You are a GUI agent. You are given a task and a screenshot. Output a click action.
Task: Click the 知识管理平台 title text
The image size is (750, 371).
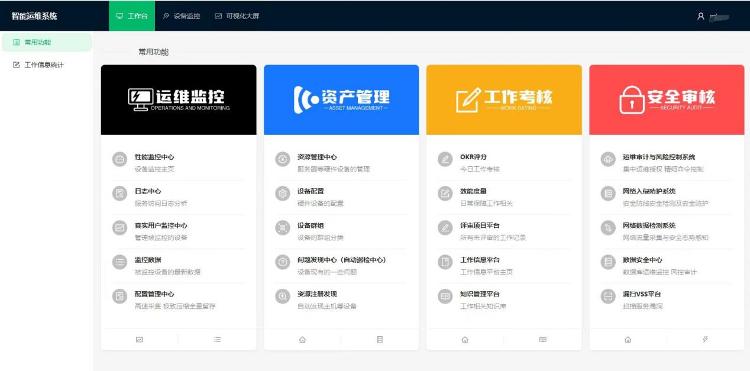(480, 294)
